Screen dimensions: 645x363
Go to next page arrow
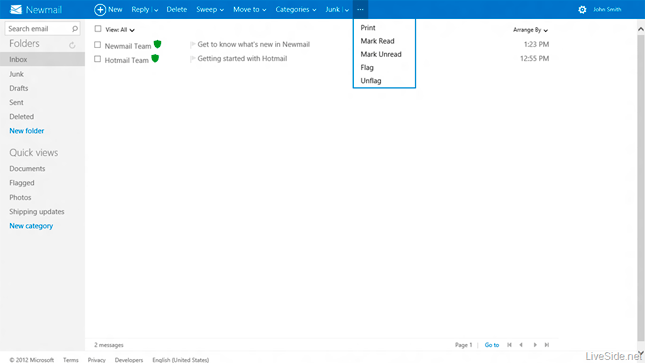pos(535,345)
